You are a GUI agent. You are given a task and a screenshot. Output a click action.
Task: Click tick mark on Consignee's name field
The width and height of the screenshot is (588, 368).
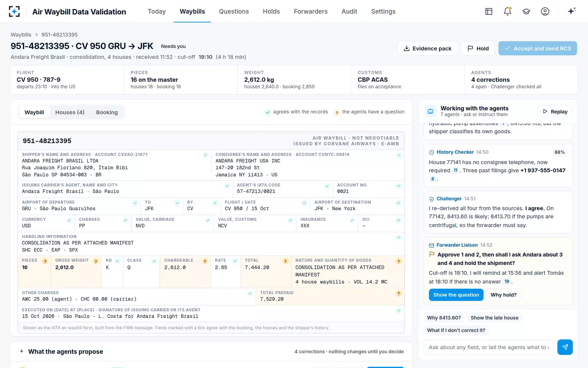click(399, 155)
